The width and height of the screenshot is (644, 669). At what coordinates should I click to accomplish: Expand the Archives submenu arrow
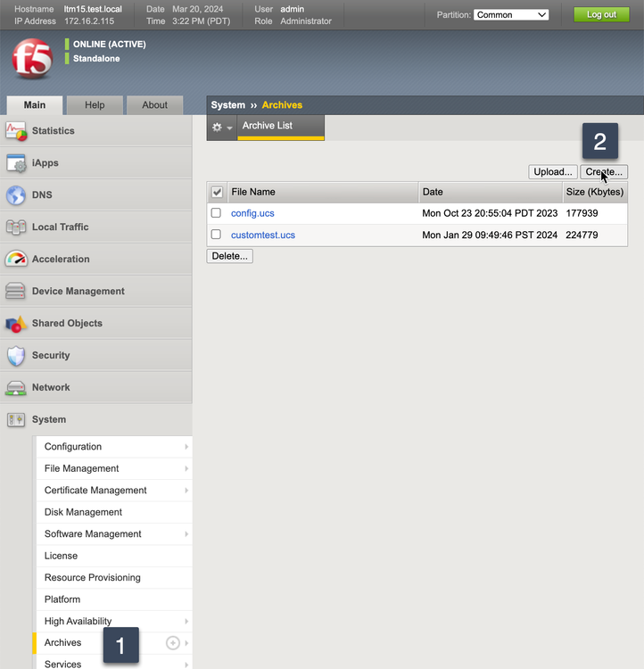click(186, 643)
